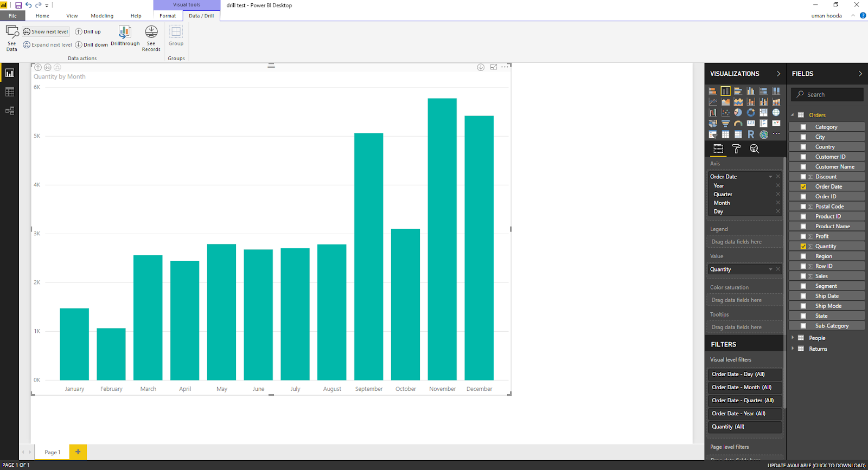Expand the People table
This screenshot has width=868, height=470.
click(x=793, y=338)
